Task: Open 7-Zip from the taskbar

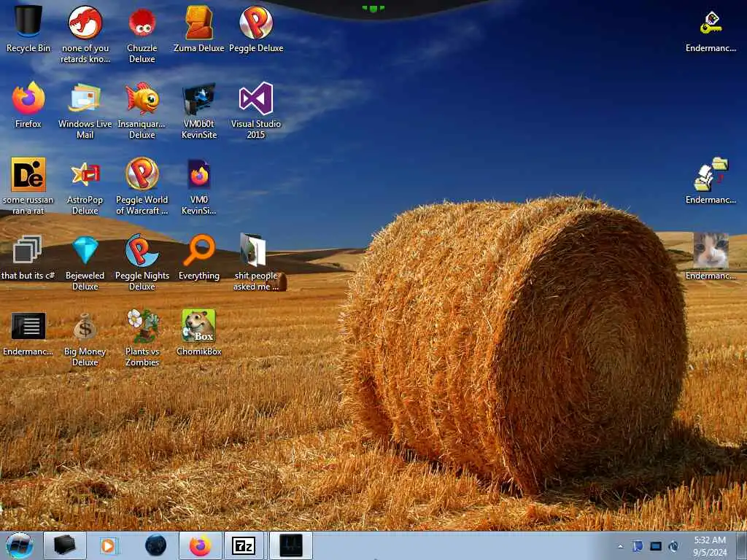Action: pos(244,545)
